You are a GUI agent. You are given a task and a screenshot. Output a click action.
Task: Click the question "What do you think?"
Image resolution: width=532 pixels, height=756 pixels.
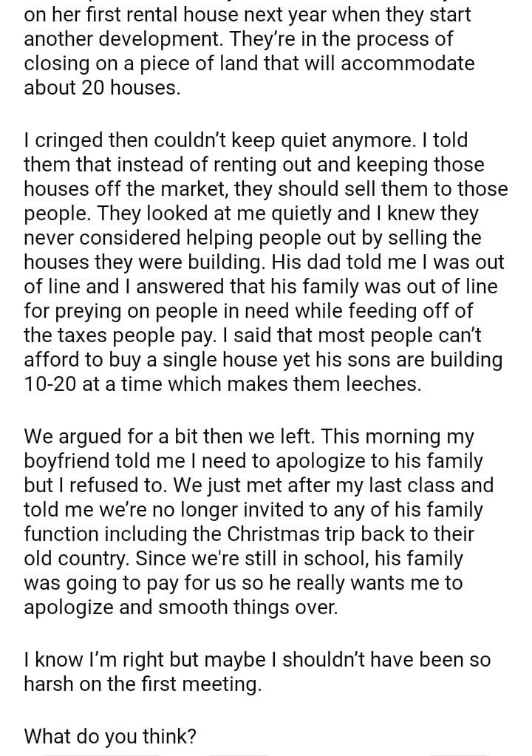pos(110,736)
